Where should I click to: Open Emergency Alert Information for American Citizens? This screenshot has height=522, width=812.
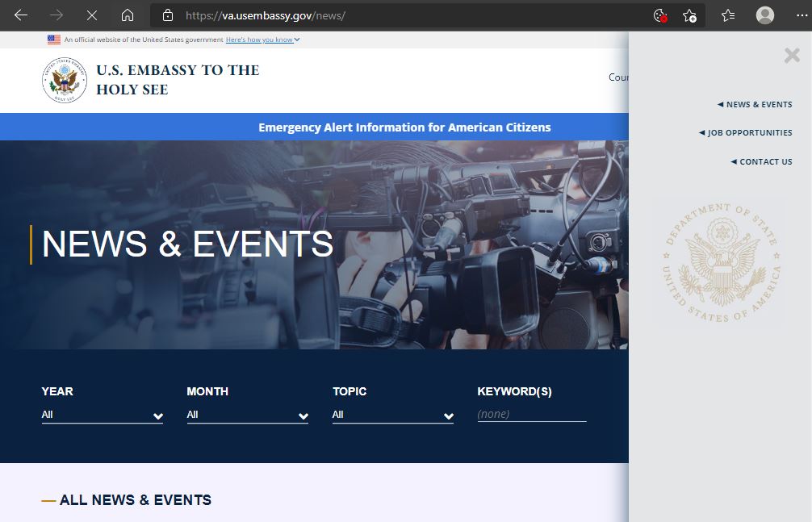[404, 127]
